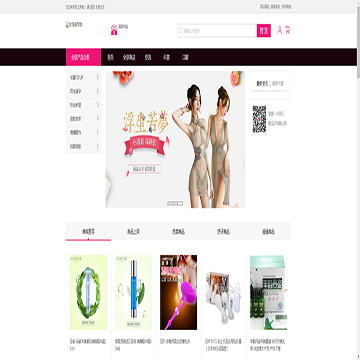Expand the first sidebar category arrow
Image resolution: width=360 pixels, height=360 pixels.
[x=98, y=77]
